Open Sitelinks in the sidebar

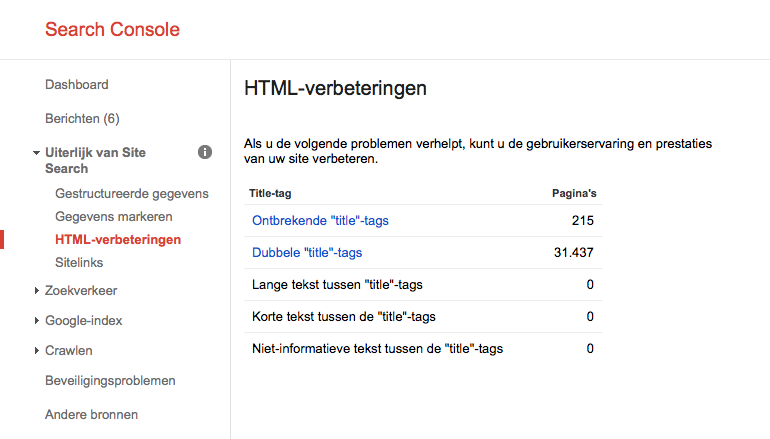79,262
